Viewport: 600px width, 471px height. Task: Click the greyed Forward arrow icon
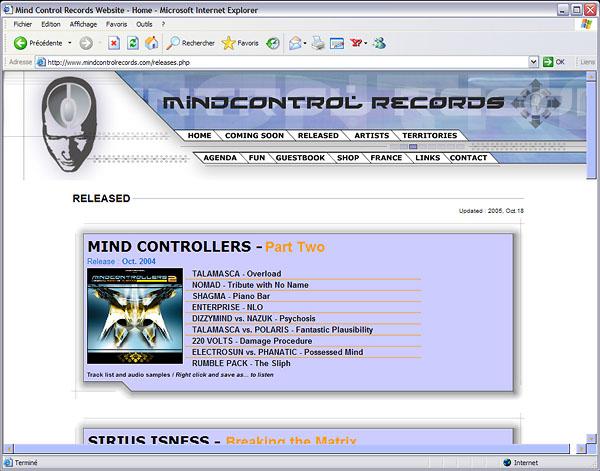(86, 43)
